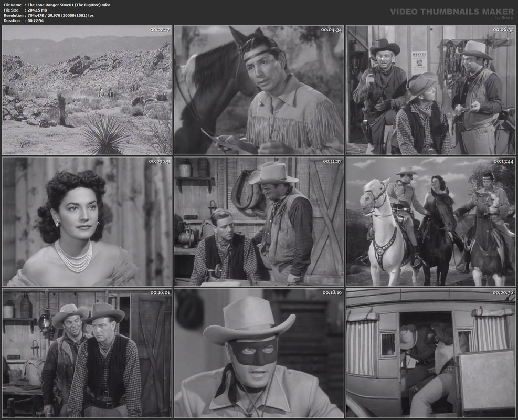518x420 pixels.
Task: Select the three riders on horses thumbnail at 00:13:44
Action: (431, 222)
